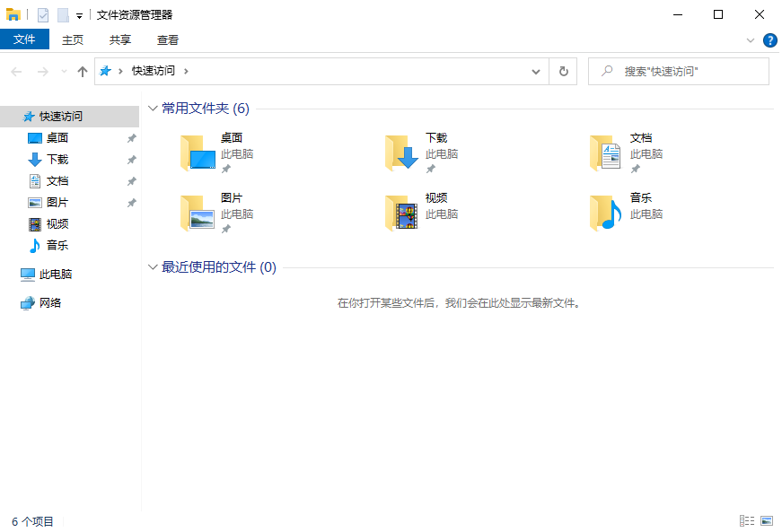This screenshot has height=532, width=782.
Task: Click the 6 个项目 status bar text
Action: pos(32,521)
